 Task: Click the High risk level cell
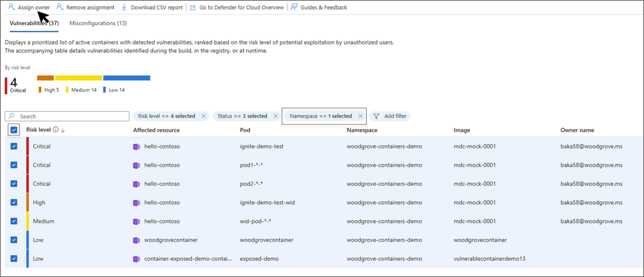[39, 203]
